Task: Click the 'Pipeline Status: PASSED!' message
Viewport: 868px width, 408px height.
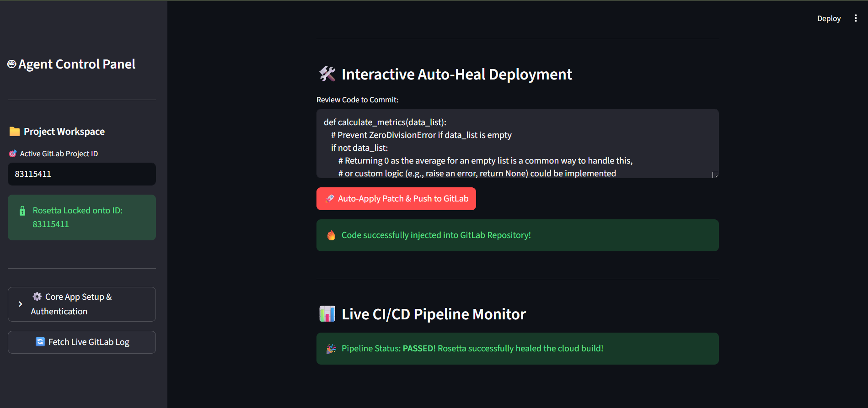Action: pos(472,349)
